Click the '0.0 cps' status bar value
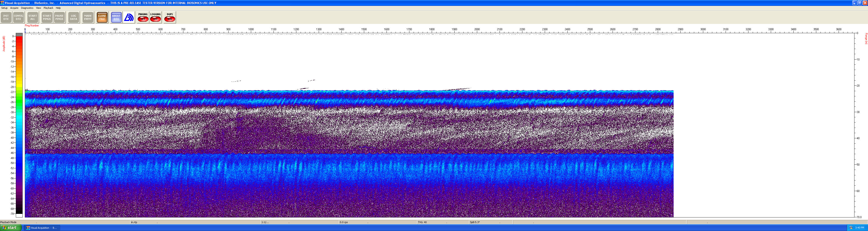The image size is (868, 231). coord(344,222)
